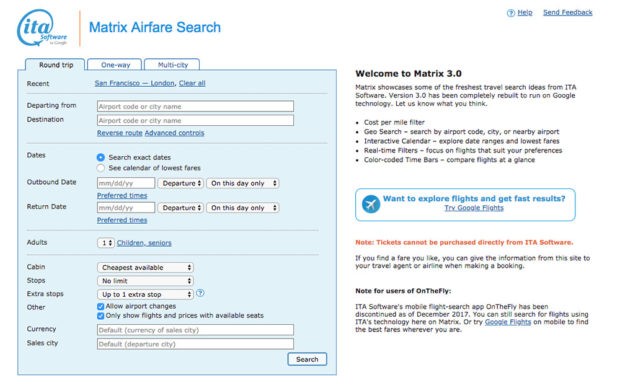
Task: Open Outbound Date On this day only dropdown
Action: [243, 183]
